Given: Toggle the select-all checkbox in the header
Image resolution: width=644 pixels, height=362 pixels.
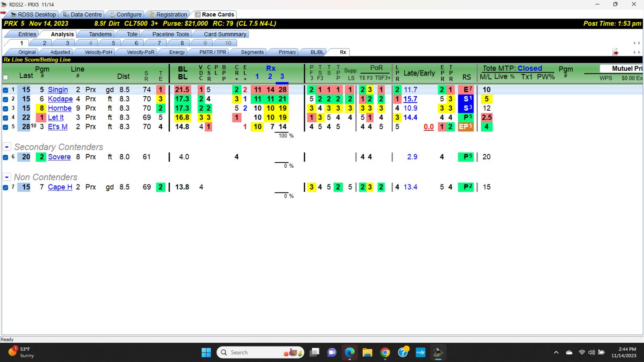Looking at the screenshot, I should [x=6, y=78].
